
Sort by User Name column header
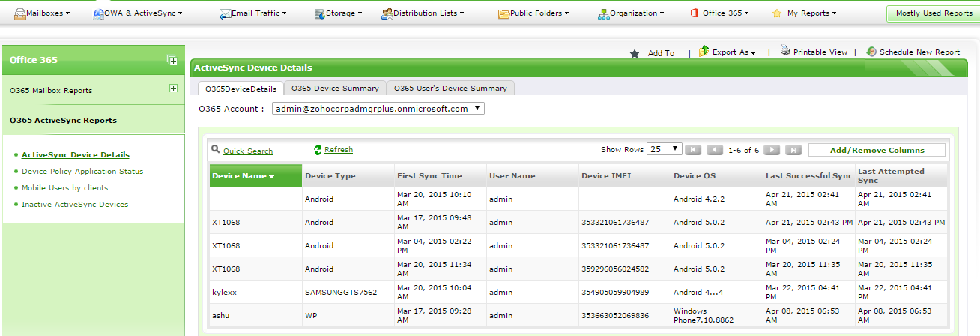pos(532,176)
